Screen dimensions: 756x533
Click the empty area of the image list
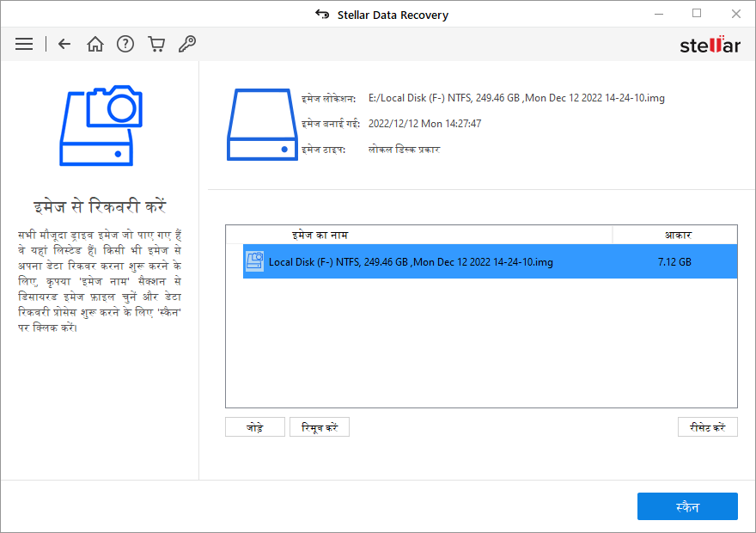(x=481, y=344)
